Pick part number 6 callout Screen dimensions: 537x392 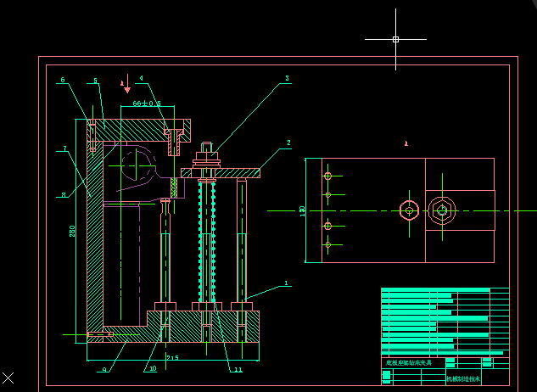63,81
